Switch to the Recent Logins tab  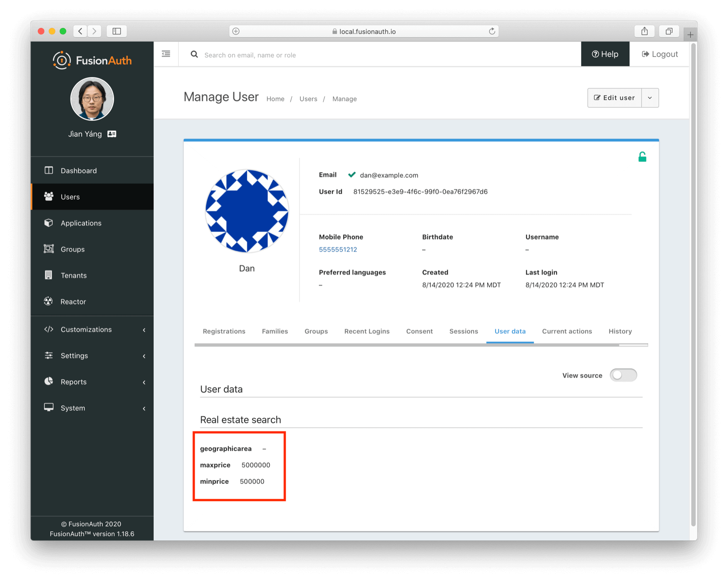point(367,331)
